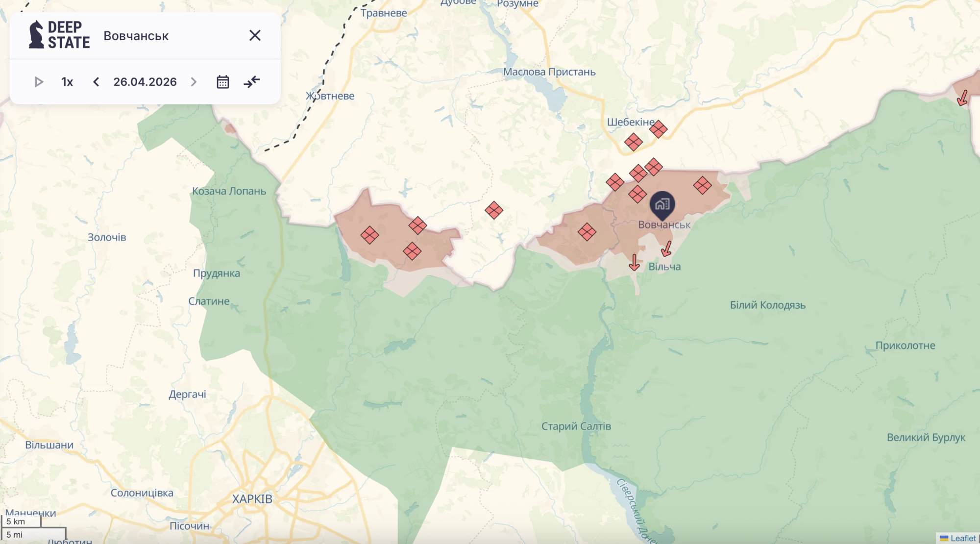This screenshot has height=544, width=980.
Task: Close the Вовчанськ timeline panel
Action: pos(255,35)
